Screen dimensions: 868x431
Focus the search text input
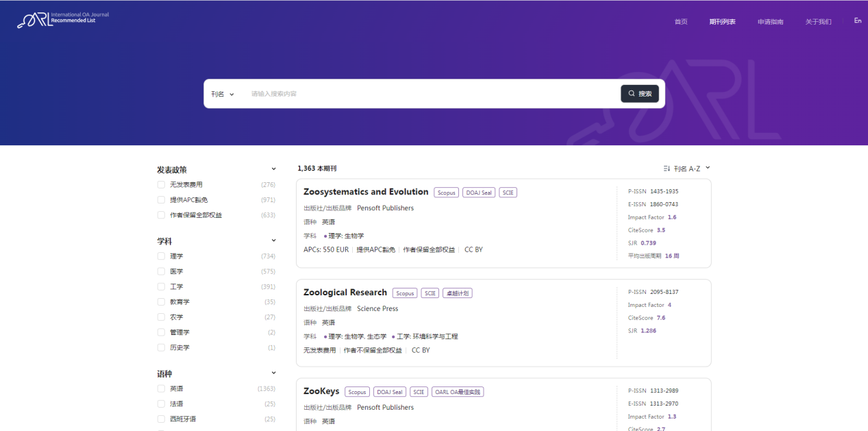click(x=432, y=94)
